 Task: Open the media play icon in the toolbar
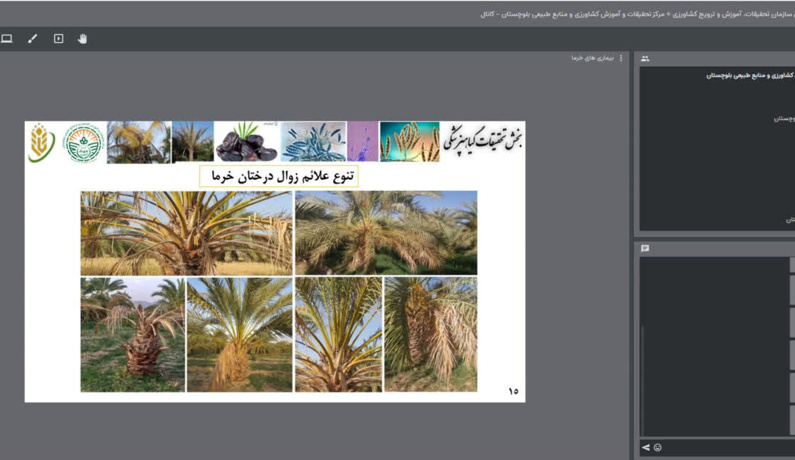tap(59, 39)
